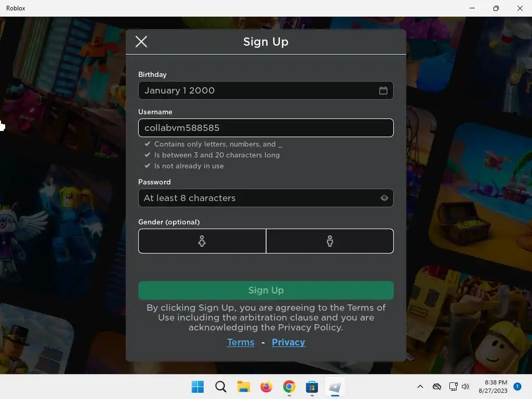Image resolution: width=532 pixels, height=399 pixels.
Task: Open the Privacy link
Action: [288, 342]
